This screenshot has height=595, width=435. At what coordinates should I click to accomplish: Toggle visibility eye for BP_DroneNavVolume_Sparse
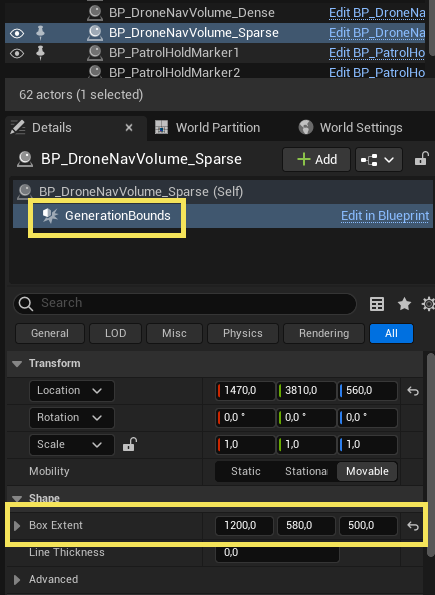17,33
